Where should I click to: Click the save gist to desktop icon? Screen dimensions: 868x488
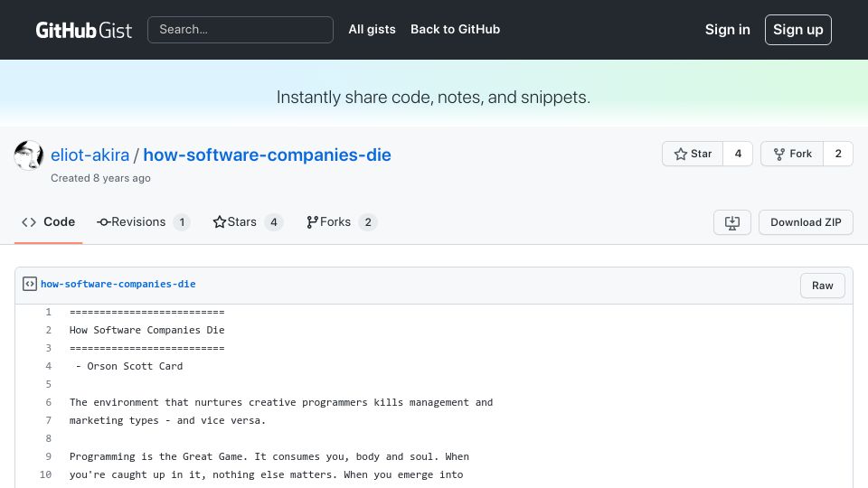(x=731, y=222)
